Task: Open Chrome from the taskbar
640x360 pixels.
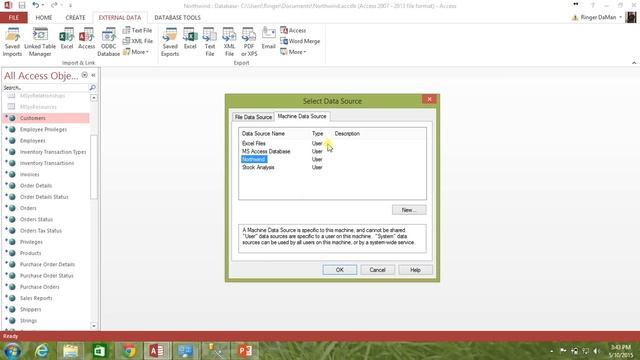Action: [129, 351]
